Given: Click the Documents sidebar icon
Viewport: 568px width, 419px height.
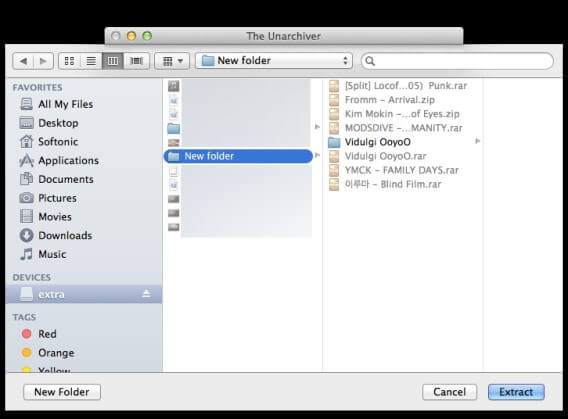Looking at the screenshot, I should click(26, 179).
